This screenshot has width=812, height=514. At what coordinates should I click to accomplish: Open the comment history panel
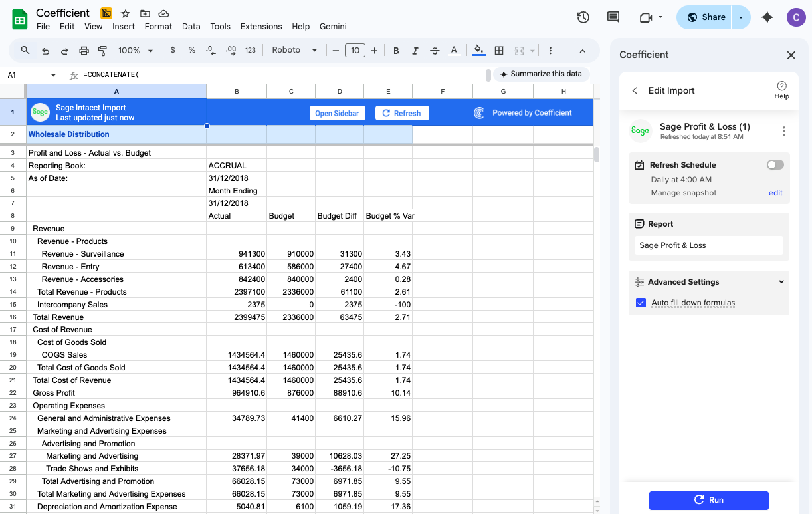coord(613,17)
